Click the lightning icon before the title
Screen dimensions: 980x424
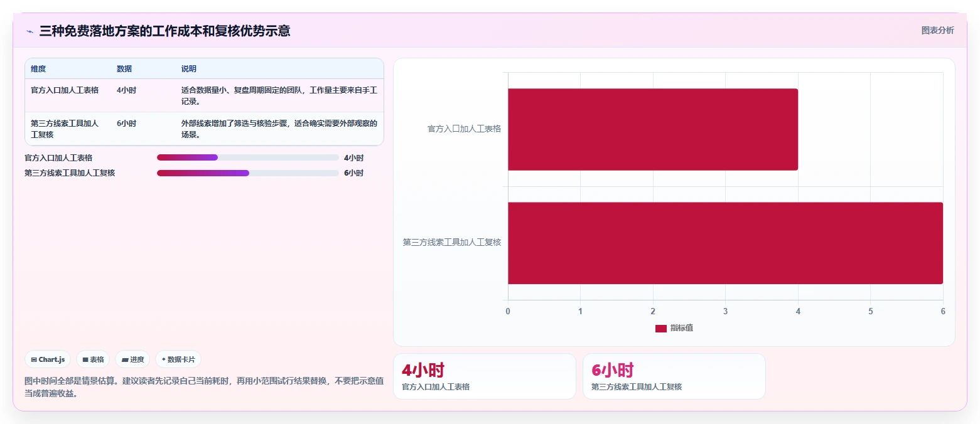click(30, 31)
